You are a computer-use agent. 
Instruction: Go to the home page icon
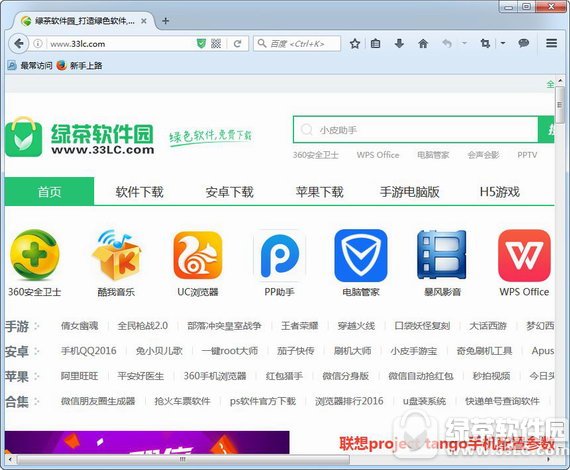click(x=423, y=44)
